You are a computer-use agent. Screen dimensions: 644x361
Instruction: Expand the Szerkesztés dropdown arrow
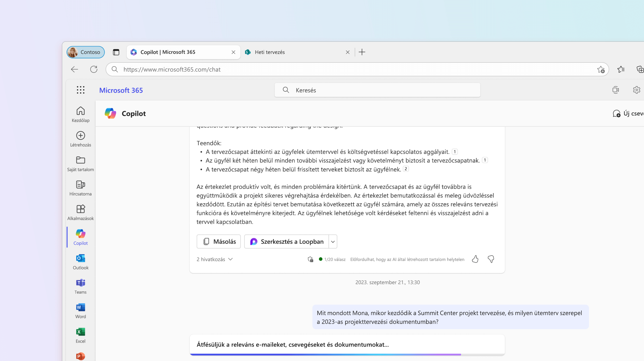334,241
